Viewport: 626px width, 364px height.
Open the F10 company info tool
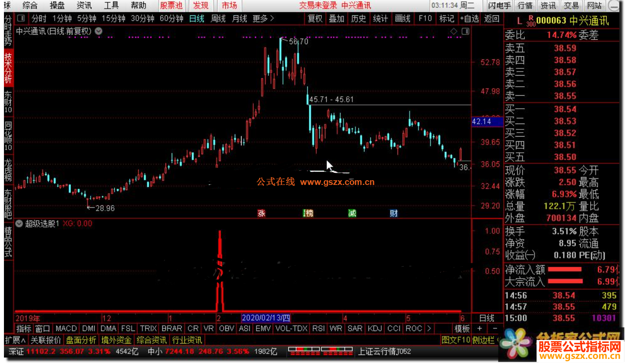[425, 18]
